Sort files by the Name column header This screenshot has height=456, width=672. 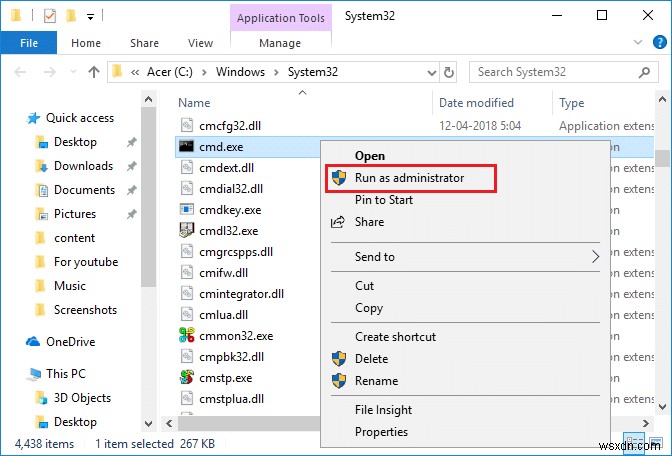click(x=195, y=103)
